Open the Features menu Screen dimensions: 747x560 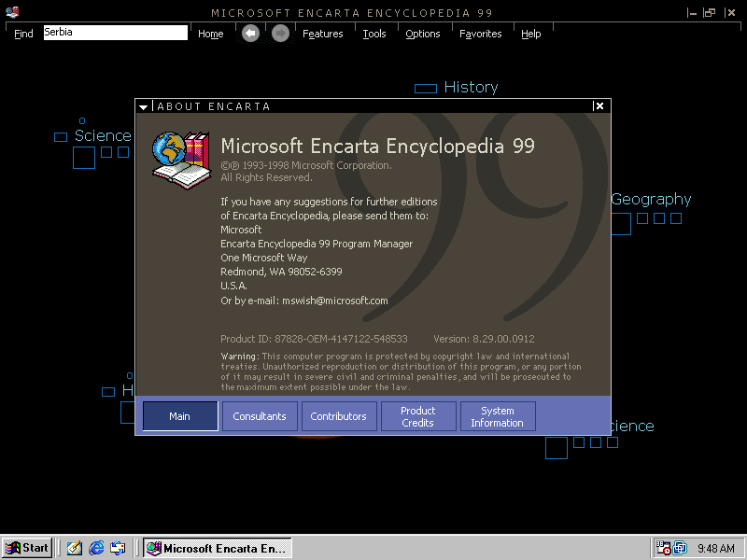pos(322,34)
